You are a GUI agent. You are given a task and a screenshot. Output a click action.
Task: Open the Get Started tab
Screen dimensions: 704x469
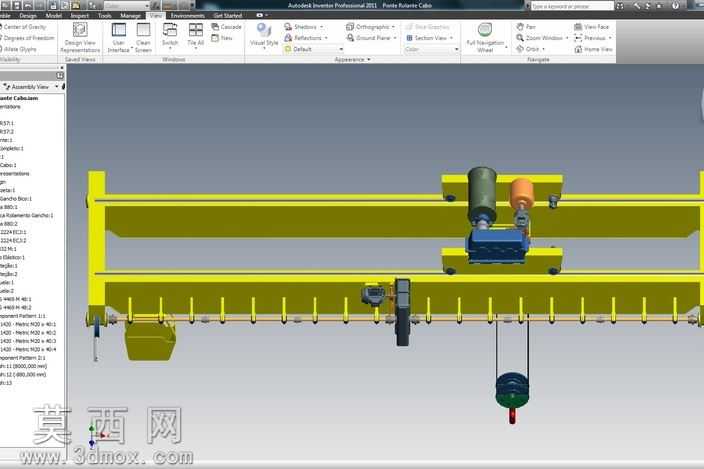tap(228, 15)
